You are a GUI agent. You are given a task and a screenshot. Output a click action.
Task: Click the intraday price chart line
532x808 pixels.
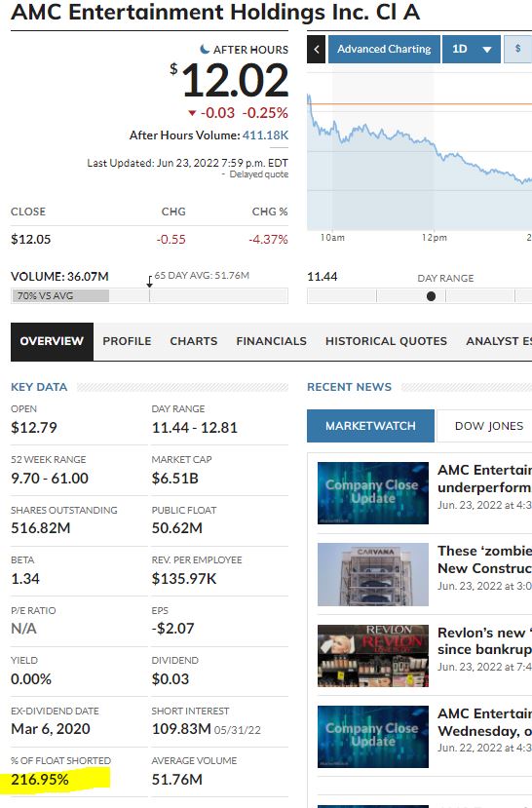point(419,140)
